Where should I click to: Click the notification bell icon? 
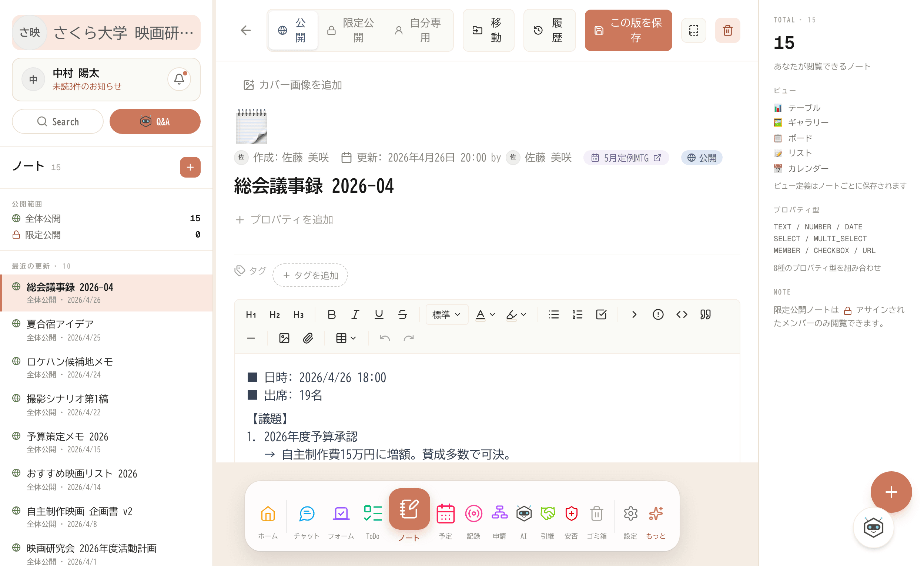point(179,79)
